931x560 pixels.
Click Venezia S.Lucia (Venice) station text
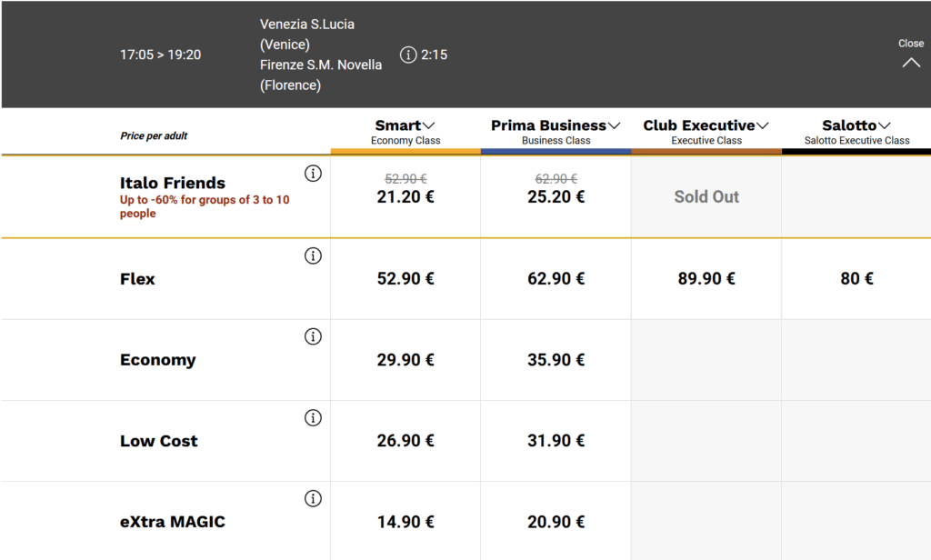coord(307,35)
